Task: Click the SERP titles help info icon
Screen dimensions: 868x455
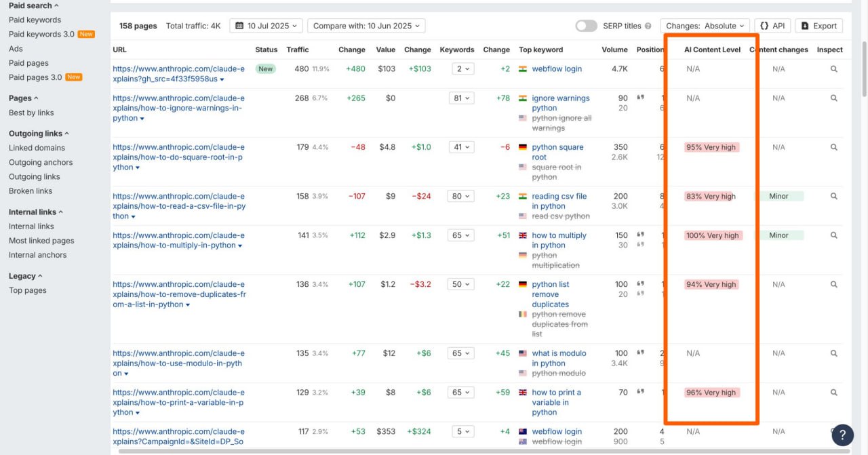Action: [648, 26]
